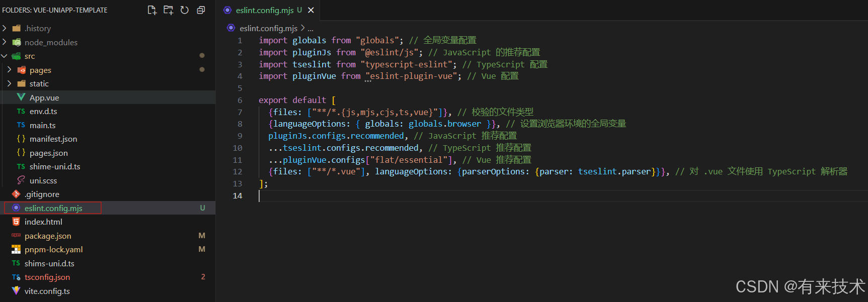Click the U status badge on eslint.config.mjs row
The width and height of the screenshot is (868, 302).
203,208
